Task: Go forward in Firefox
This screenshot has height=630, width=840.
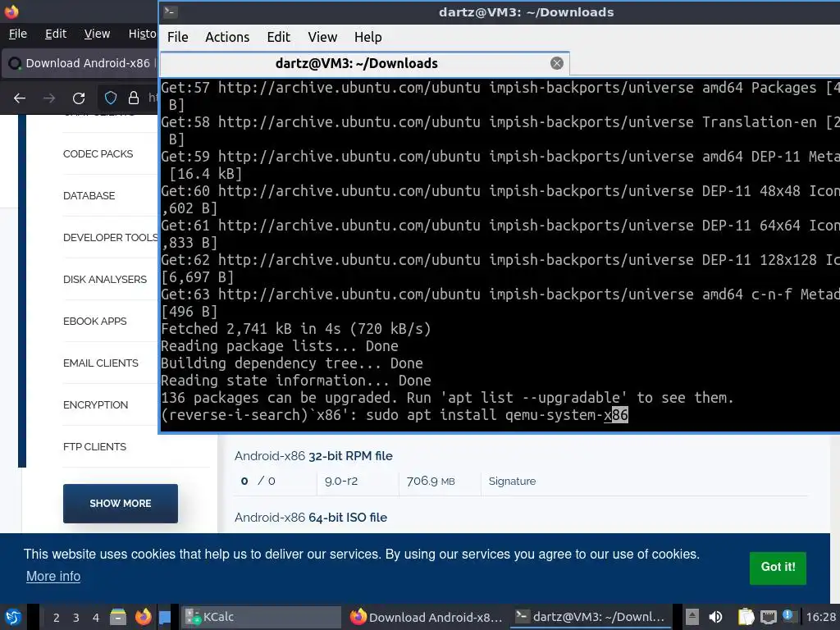Action: [49, 98]
